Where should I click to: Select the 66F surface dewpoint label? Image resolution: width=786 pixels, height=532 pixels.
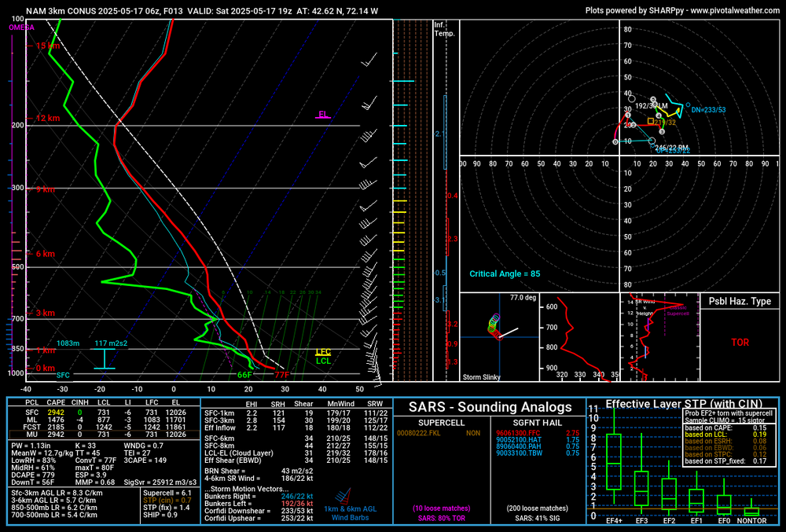[244, 375]
